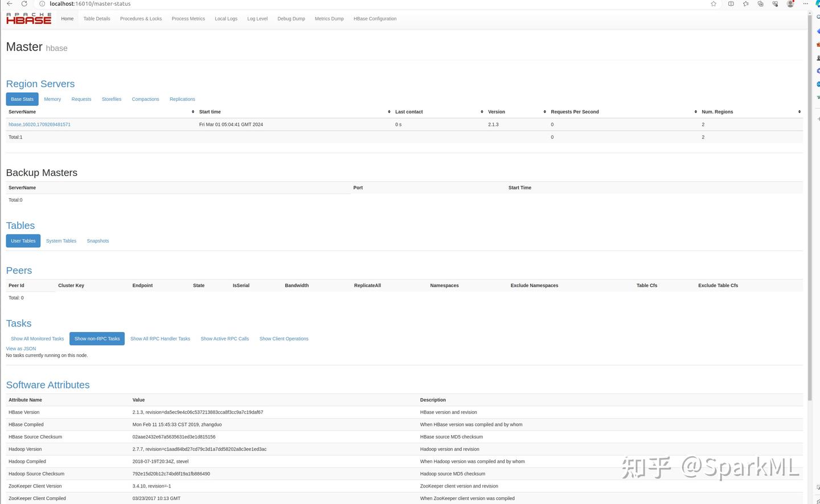This screenshot has width=820, height=504.
Task: Click inside the browser address bar
Action: click(x=228, y=4)
